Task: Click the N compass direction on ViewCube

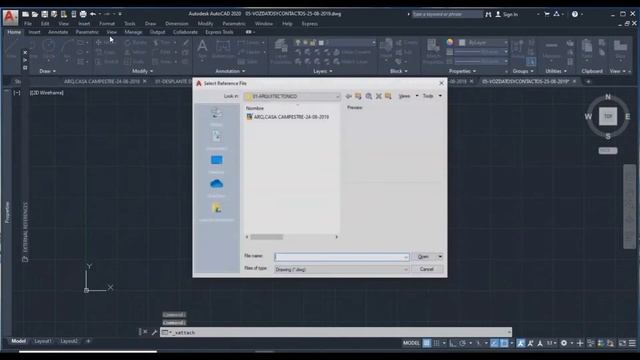Action: coord(608,97)
